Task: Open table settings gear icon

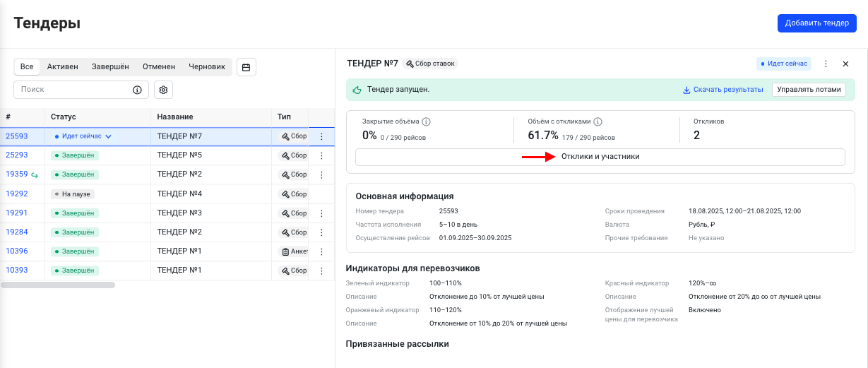Action: coord(164,90)
